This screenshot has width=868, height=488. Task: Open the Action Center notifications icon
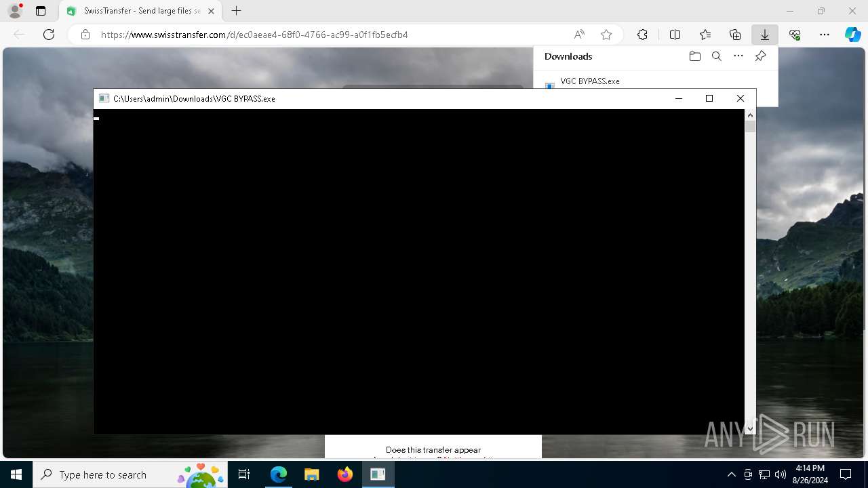pos(846,474)
